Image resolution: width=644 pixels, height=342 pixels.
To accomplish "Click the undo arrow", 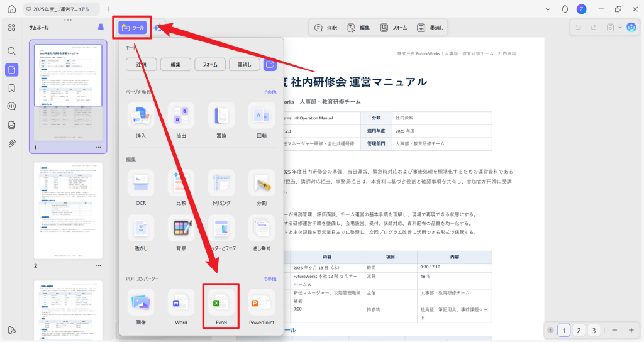I will point(579,28).
